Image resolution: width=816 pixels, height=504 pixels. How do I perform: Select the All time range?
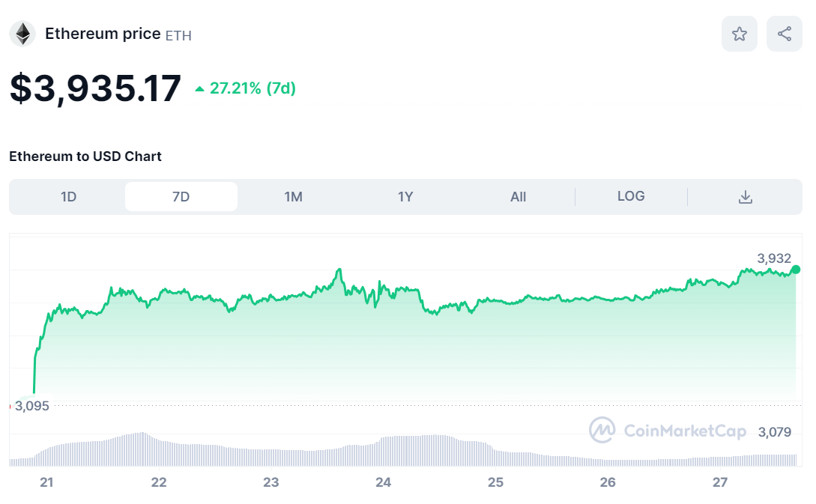(x=518, y=196)
